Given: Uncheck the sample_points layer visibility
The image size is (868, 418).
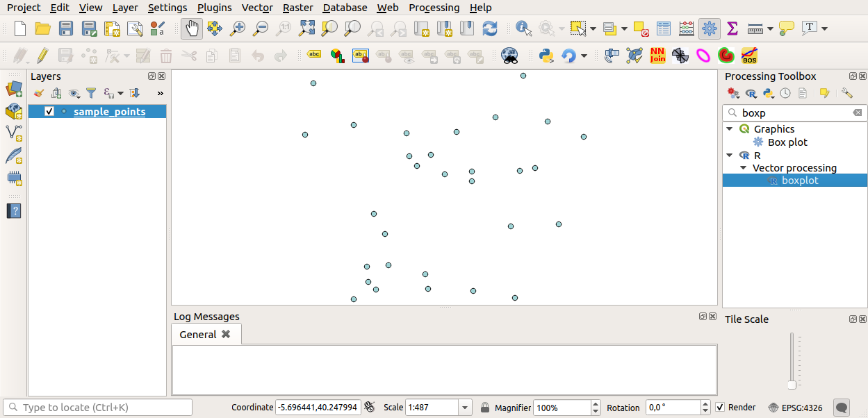Looking at the screenshot, I should [49, 112].
